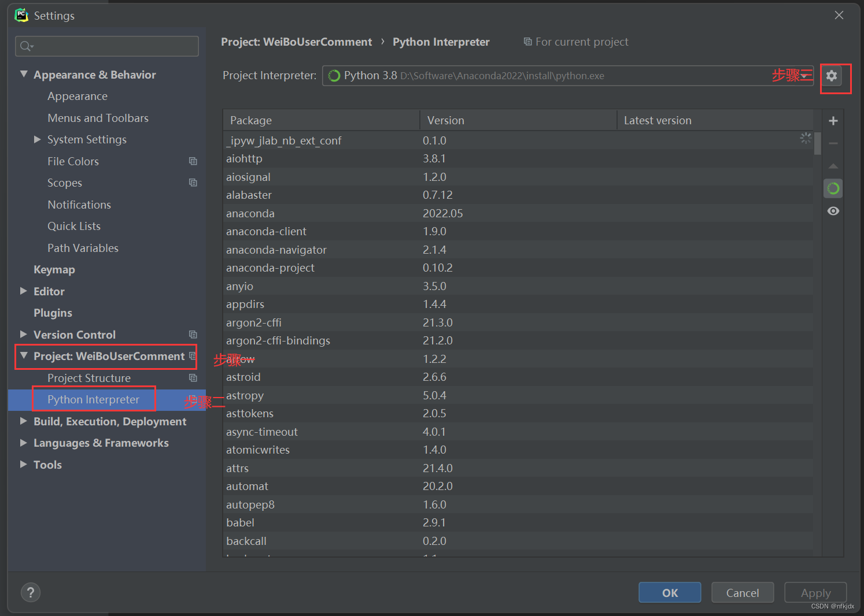Sort by the Version column header

pyautogui.click(x=518, y=120)
